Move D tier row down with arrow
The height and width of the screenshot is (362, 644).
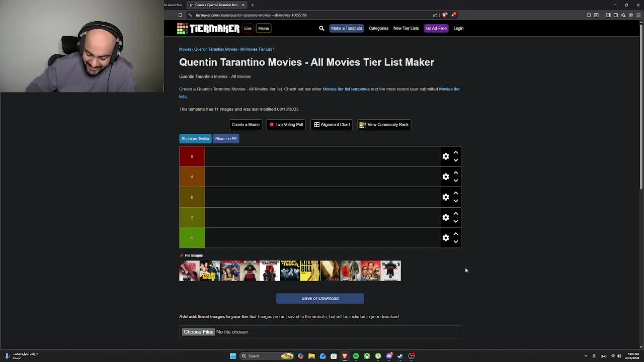point(456,242)
